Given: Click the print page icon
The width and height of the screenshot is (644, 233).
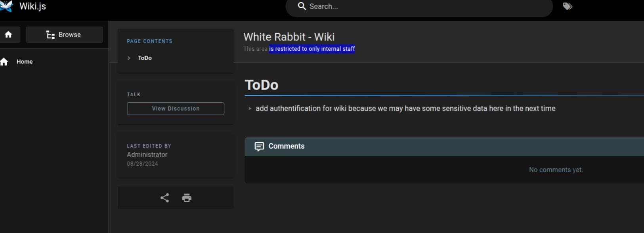Looking at the screenshot, I should (x=187, y=198).
